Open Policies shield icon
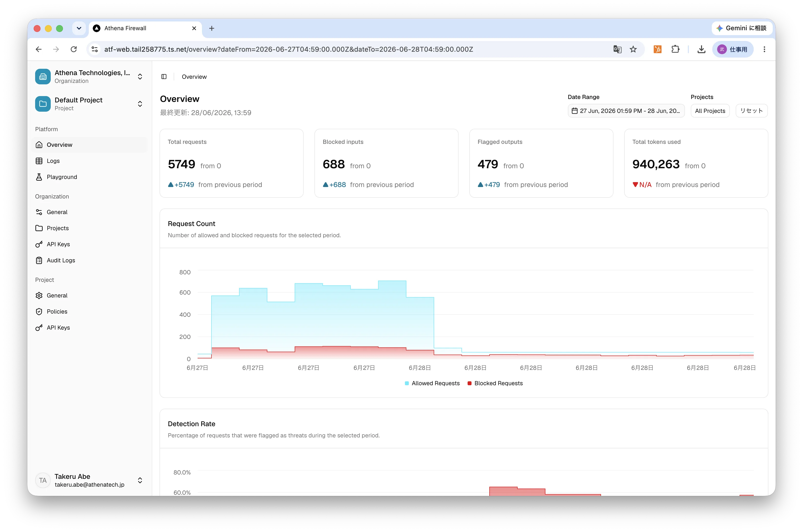Viewport: 803px width, 532px height. (x=39, y=311)
